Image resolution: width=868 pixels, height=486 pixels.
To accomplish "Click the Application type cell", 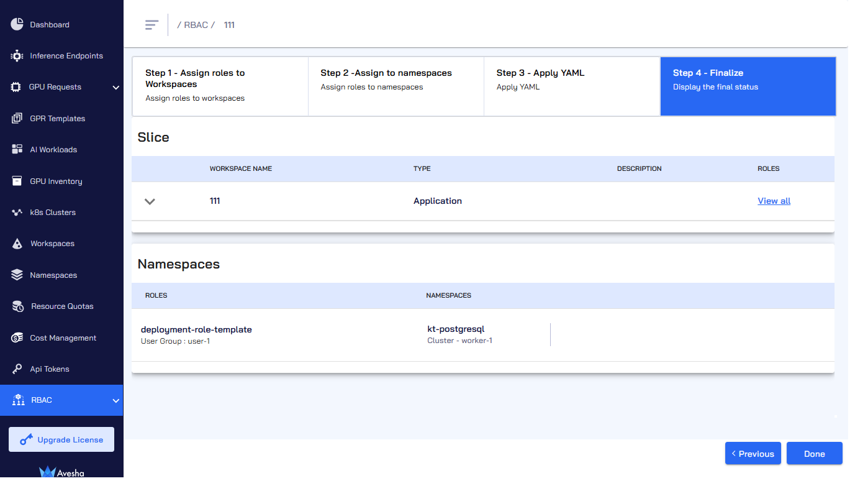I will 438,201.
